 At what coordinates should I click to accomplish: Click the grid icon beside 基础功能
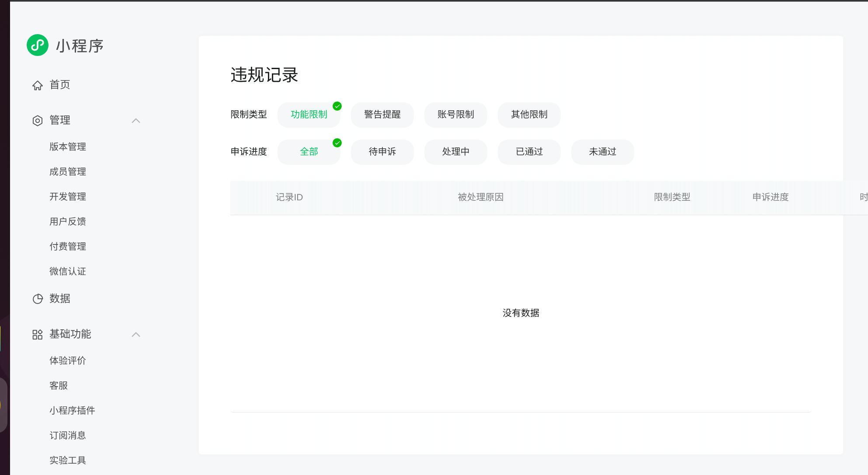(x=38, y=335)
